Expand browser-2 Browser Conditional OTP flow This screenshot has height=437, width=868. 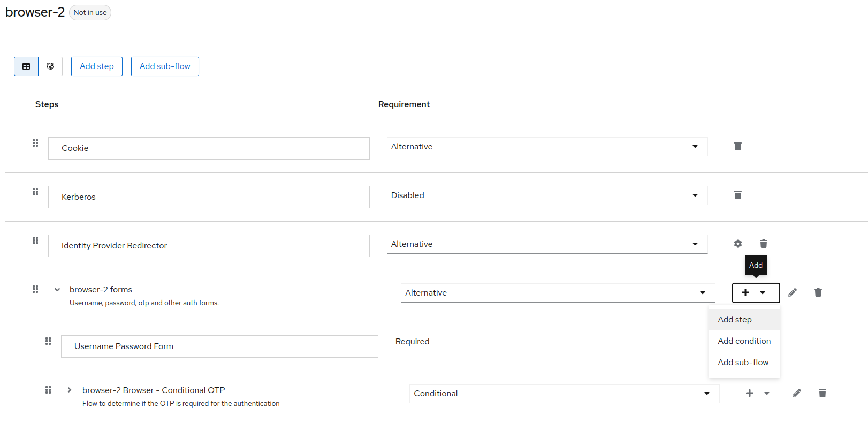[x=70, y=390]
